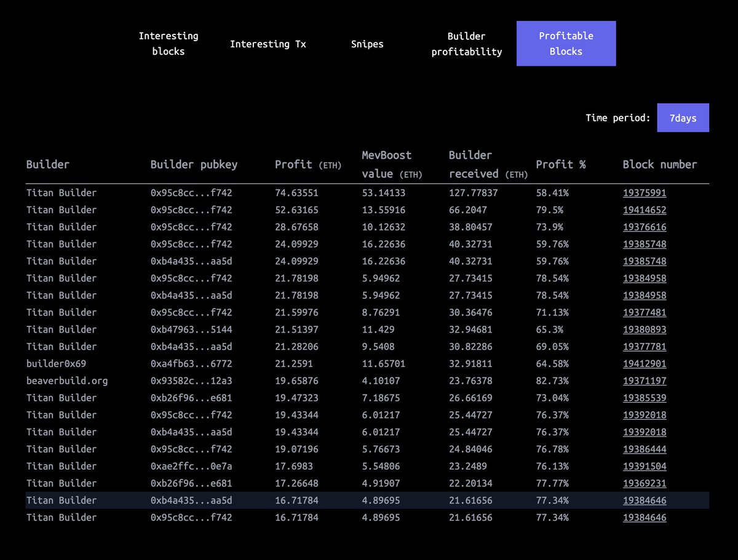Screen dimensions: 738x560
Task: Open block number 19391504
Action: [645, 467]
